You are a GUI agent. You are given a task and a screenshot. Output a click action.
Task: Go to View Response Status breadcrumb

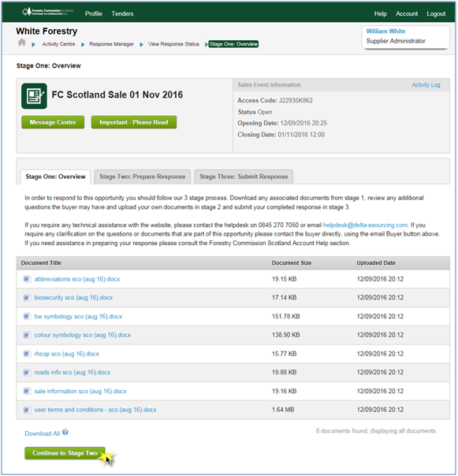(x=173, y=44)
